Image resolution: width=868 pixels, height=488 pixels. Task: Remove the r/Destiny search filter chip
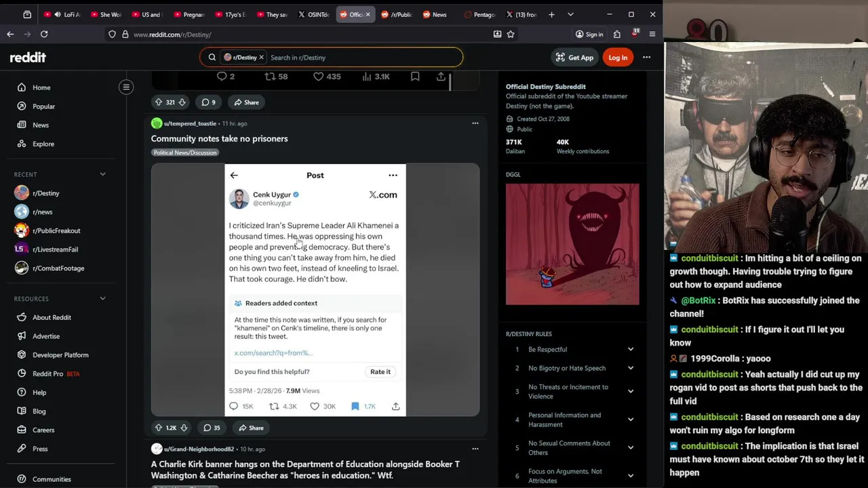point(261,58)
